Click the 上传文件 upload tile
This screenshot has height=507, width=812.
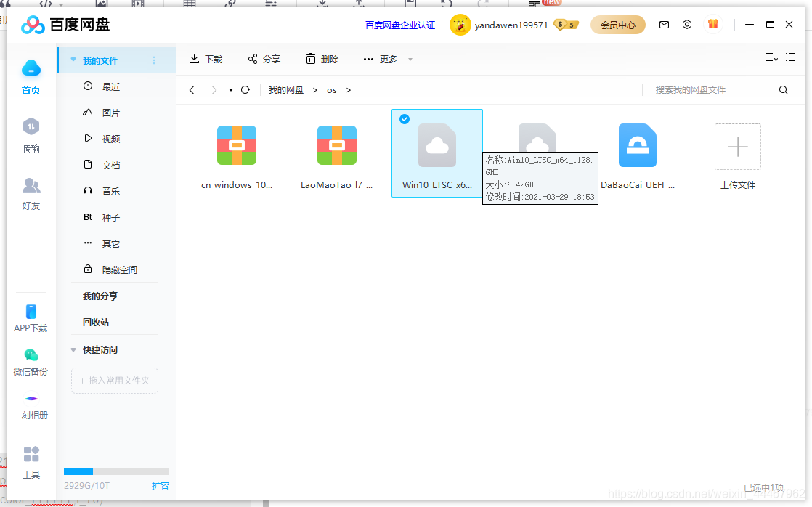[737, 157]
